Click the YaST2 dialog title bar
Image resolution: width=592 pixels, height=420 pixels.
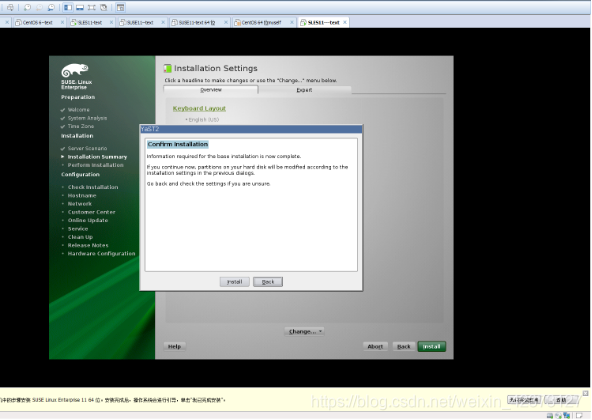coord(251,129)
